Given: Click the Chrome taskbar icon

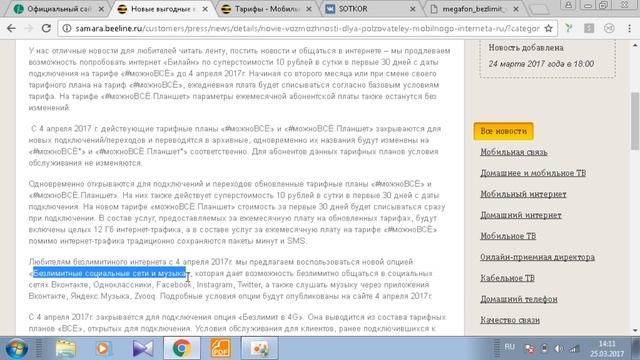Looking at the screenshot, I should [x=182, y=349].
